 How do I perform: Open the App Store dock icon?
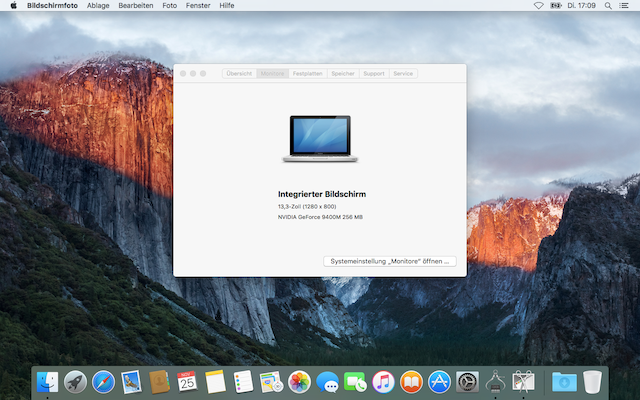point(439,381)
